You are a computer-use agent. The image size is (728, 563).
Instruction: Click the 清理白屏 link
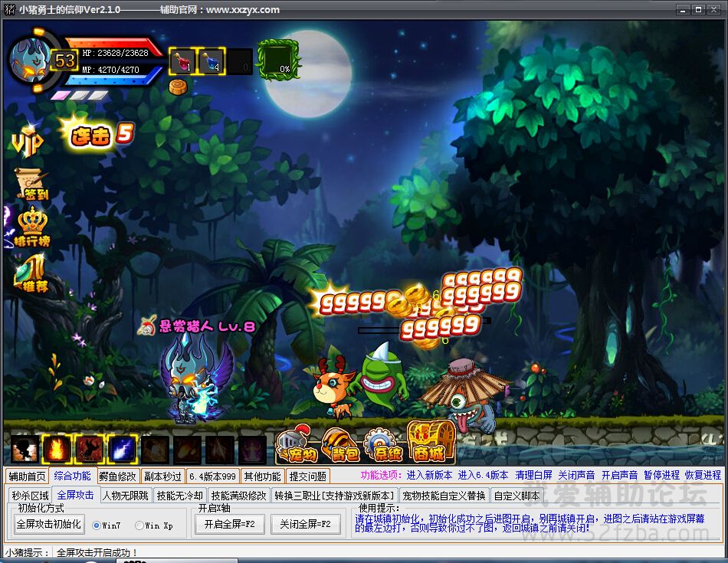(x=534, y=475)
